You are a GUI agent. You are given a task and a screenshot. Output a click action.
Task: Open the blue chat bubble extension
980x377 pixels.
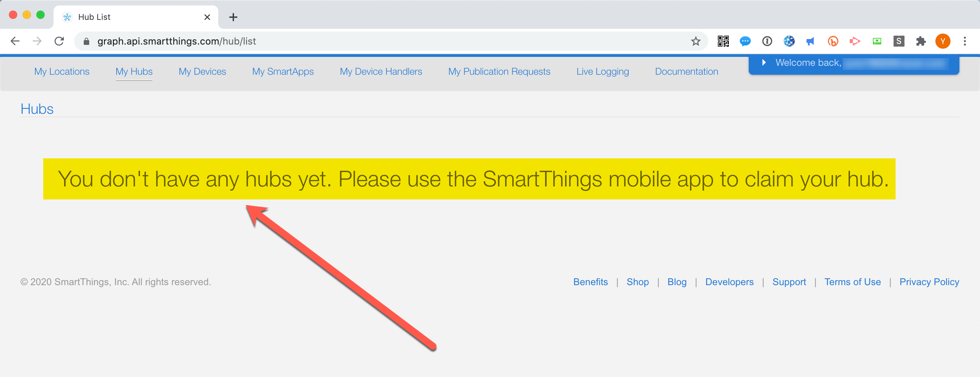(x=745, y=41)
